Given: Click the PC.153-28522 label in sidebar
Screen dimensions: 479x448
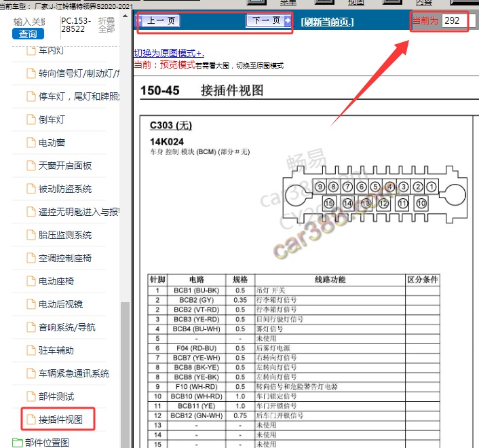Looking at the screenshot, I should (76, 24).
